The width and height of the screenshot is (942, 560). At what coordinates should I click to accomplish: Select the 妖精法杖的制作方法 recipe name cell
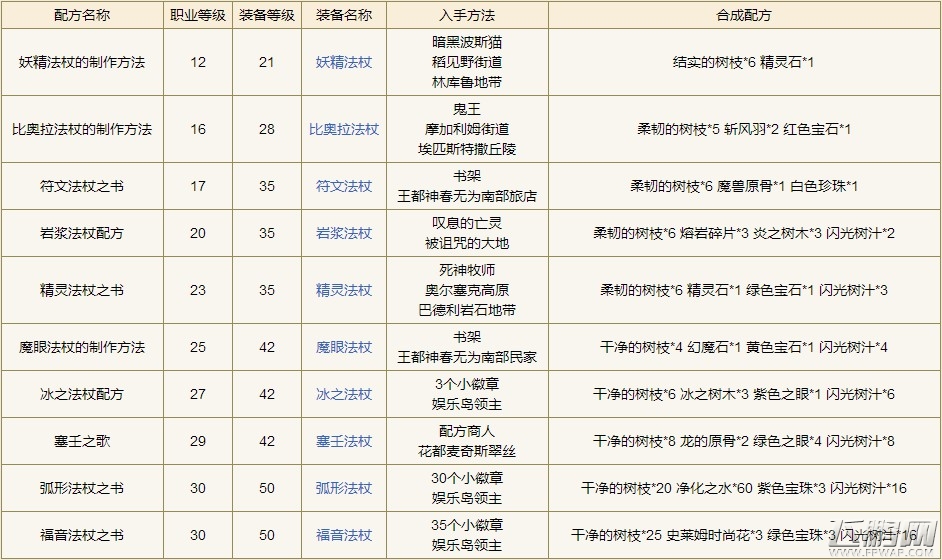[x=82, y=62]
